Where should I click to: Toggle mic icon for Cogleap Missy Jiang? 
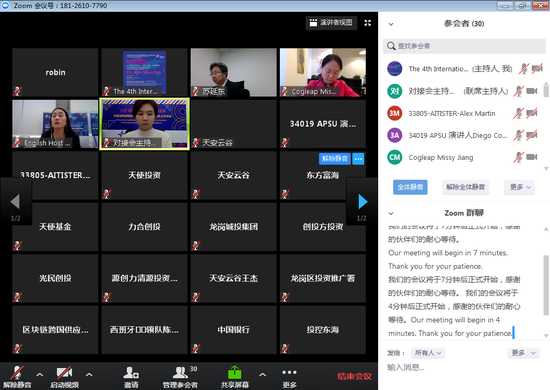(518, 157)
